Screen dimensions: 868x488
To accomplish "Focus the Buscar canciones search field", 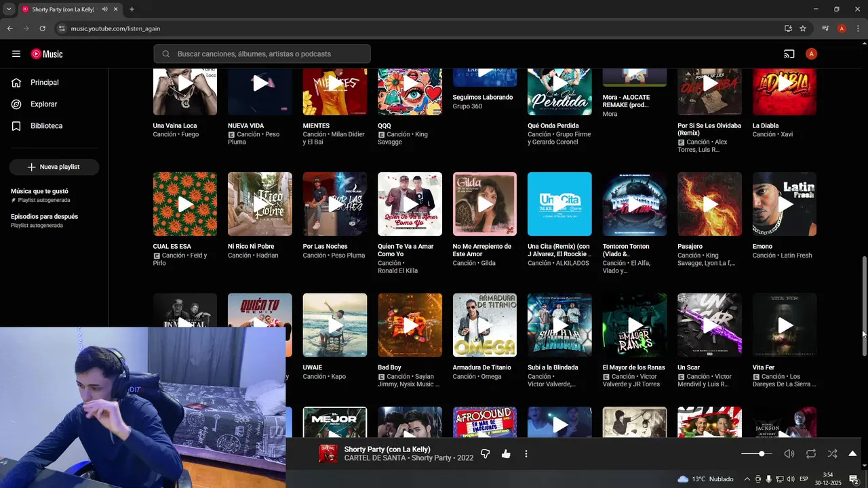I will (262, 54).
